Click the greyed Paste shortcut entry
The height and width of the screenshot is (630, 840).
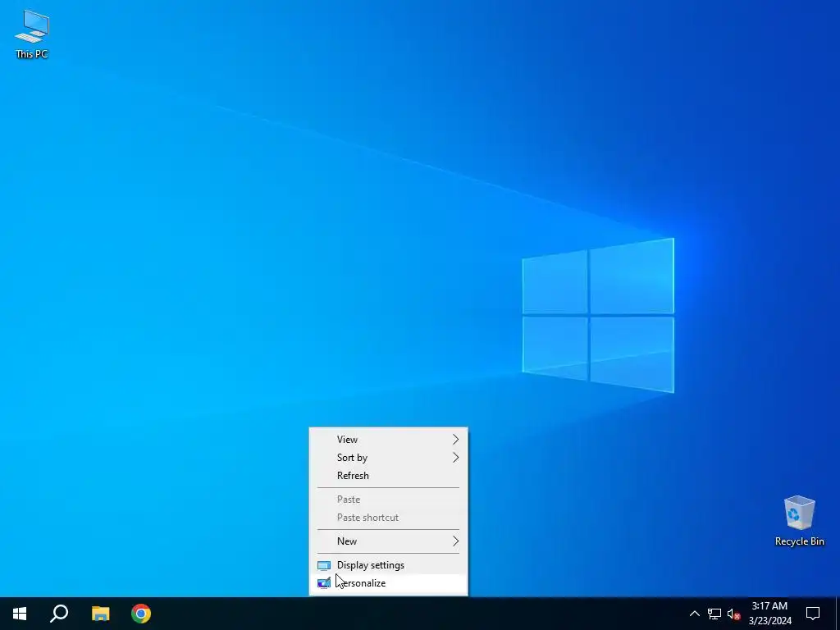[x=388, y=518]
